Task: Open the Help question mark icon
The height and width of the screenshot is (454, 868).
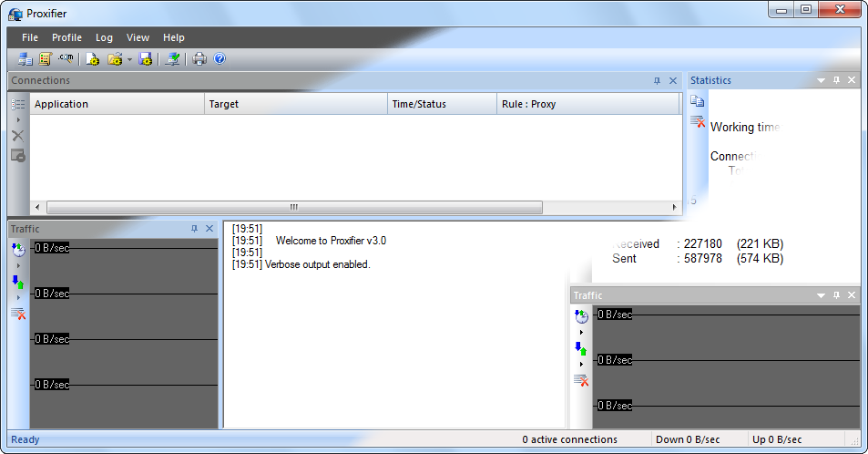Action: click(220, 59)
